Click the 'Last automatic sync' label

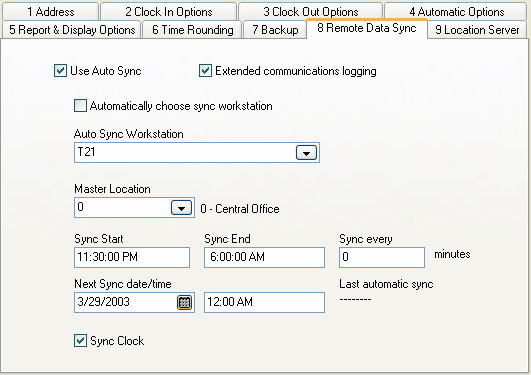click(386, 284)
